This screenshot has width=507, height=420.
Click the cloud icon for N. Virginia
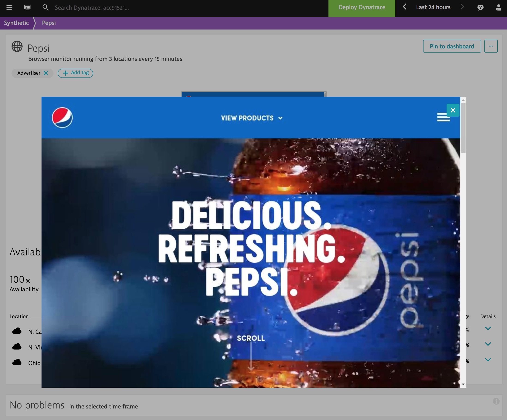pos(17,347)
